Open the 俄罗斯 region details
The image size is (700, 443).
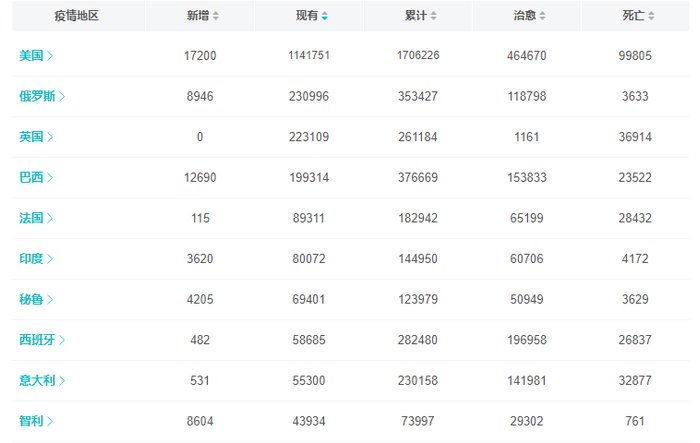tap(42, 96)
